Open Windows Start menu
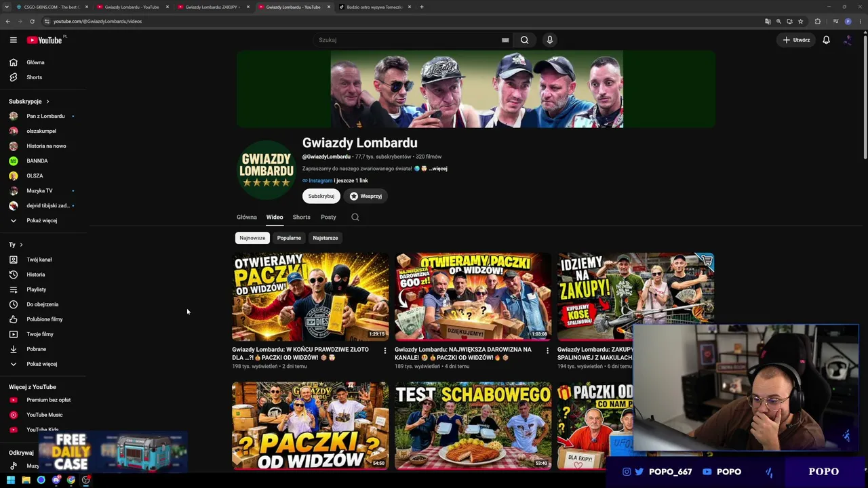Viewport: 868px width, 488px height. tap(11, 480)
